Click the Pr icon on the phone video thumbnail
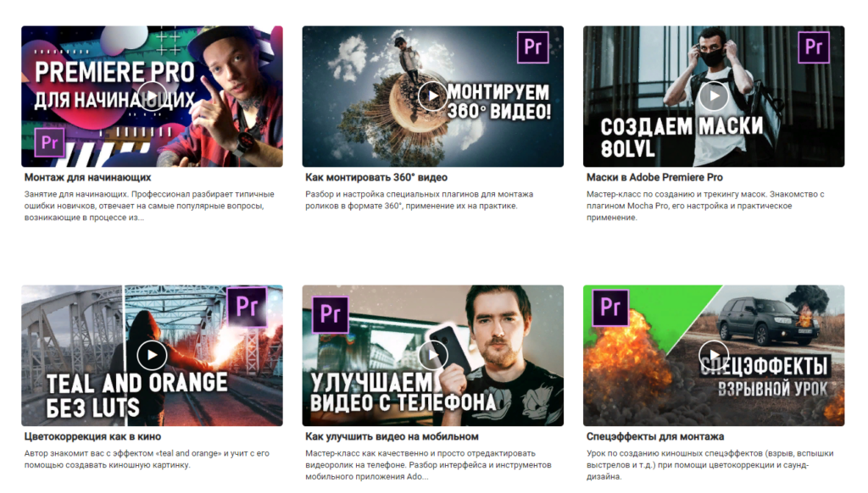Image resolution: width=868 pixels, height=493 pixels. 331,314
